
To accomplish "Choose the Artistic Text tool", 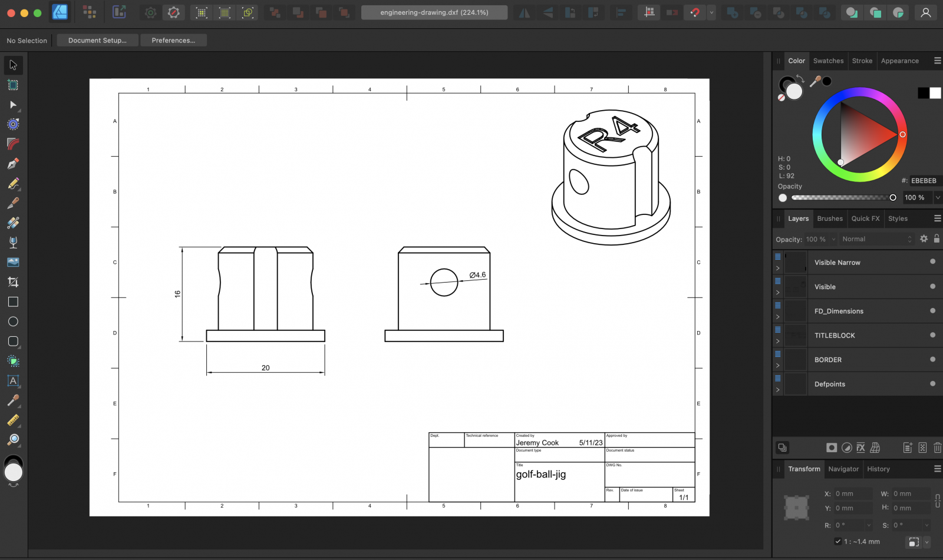I will 13,381.
